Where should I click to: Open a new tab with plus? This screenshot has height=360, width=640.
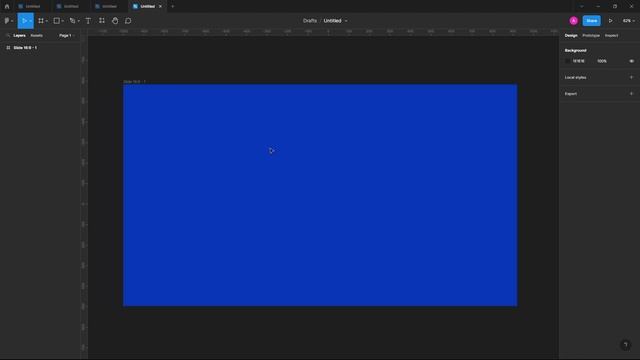[x=173, y=7]
